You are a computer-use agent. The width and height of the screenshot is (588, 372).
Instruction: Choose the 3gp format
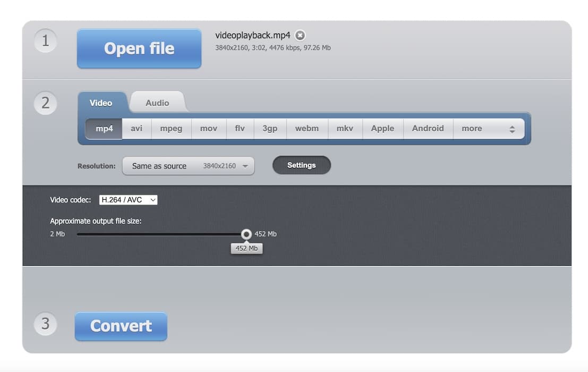(270, 129)
